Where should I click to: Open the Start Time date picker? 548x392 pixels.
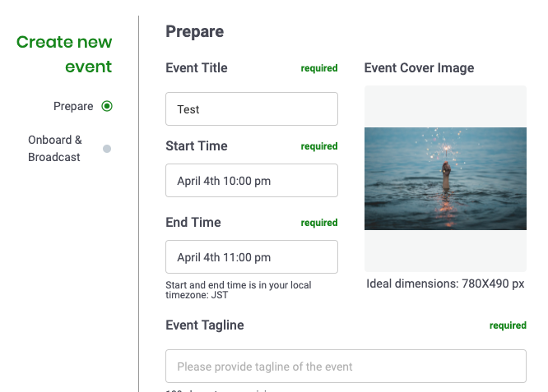click(x=252, y=181)
